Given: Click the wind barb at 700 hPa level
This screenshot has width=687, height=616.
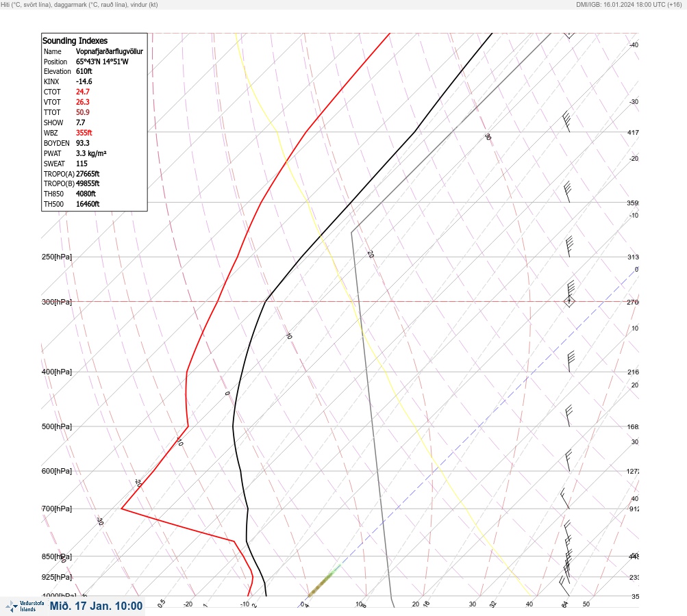Looking at the screenshot, I should (565, 499).
